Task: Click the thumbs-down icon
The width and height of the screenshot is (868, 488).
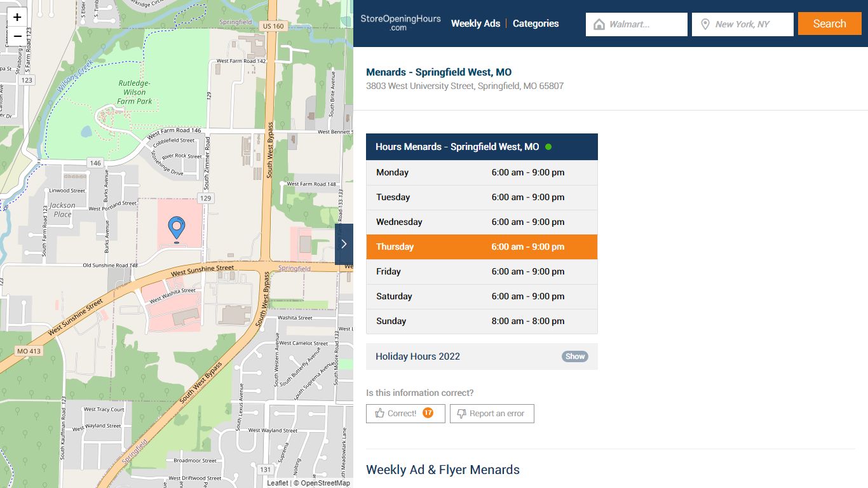Action: [x=462, y=413]
